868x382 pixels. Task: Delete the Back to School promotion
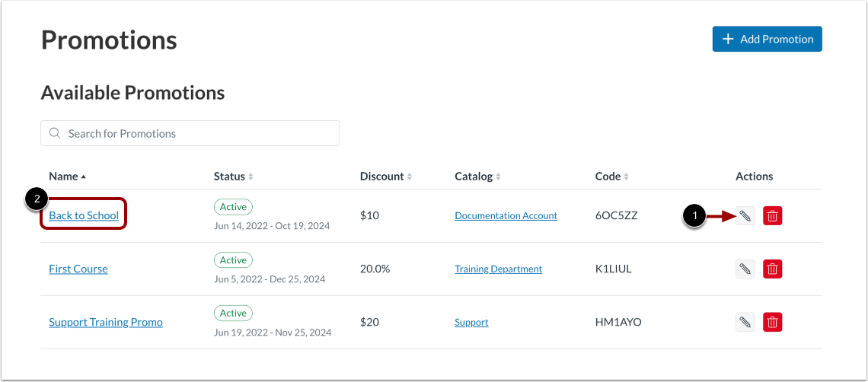(x=772, y=216)
